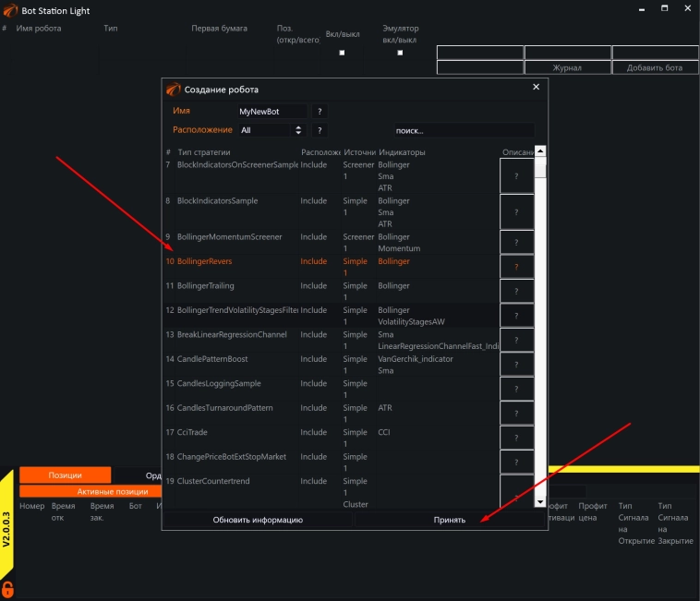Open the Журнал button
Viewport: 700px width, 601px height.
point(567,68)
